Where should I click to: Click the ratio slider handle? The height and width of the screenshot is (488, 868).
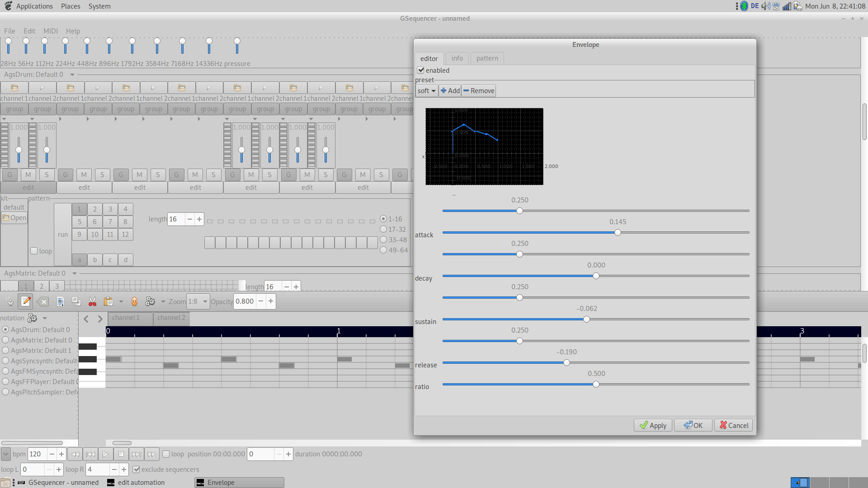coord(596,384)
